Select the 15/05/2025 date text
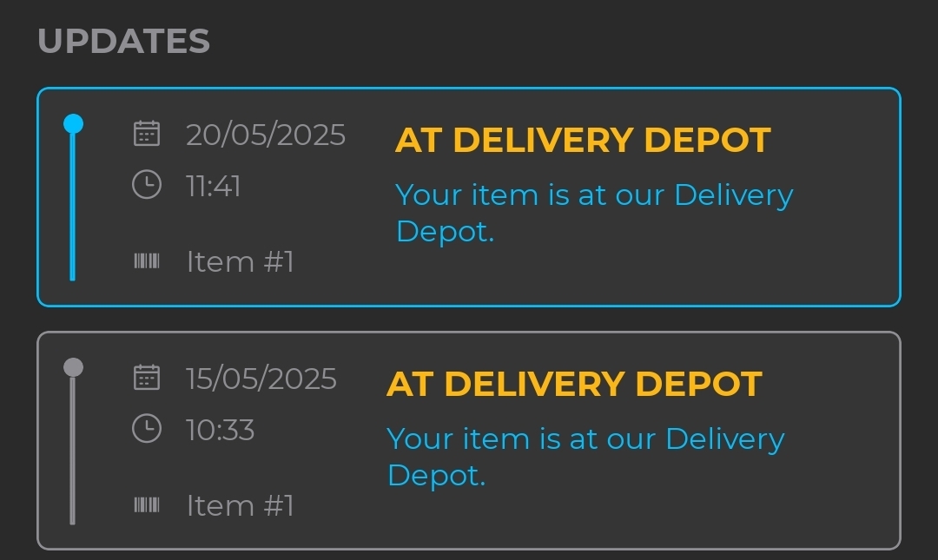Viewport: 938px width, 560px height. point(261,379)
